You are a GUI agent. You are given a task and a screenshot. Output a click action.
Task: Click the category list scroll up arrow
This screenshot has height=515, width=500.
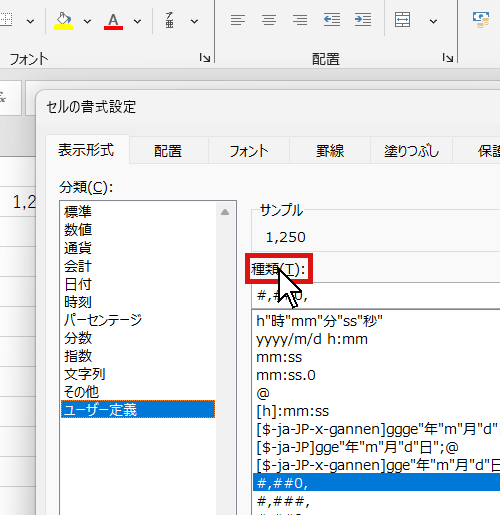225,212
